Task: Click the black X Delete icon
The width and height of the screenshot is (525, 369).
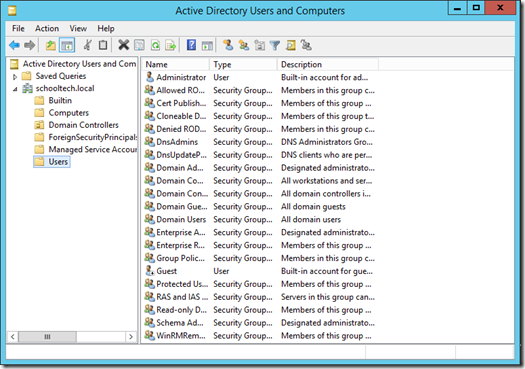Action: tap(124, 45)
